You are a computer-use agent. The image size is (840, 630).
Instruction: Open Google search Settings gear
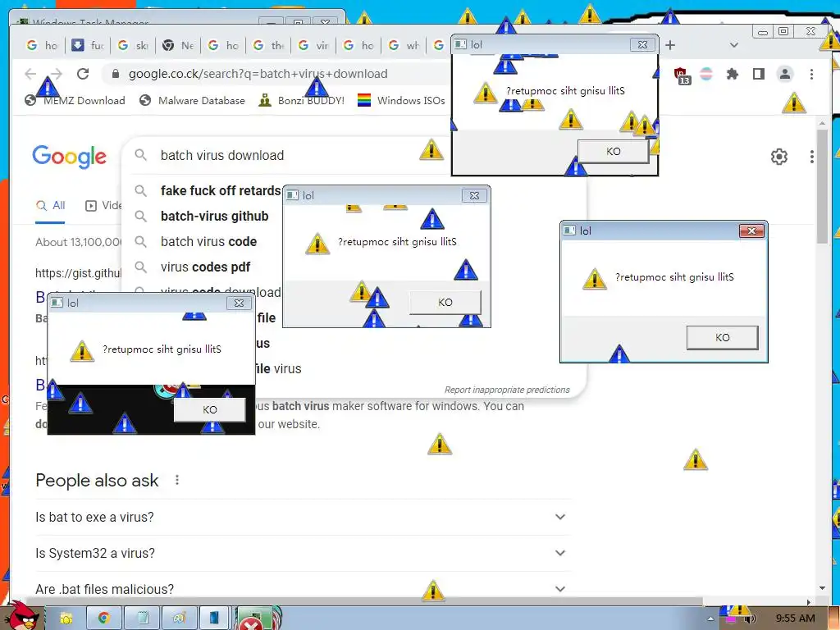coord(779,157)
